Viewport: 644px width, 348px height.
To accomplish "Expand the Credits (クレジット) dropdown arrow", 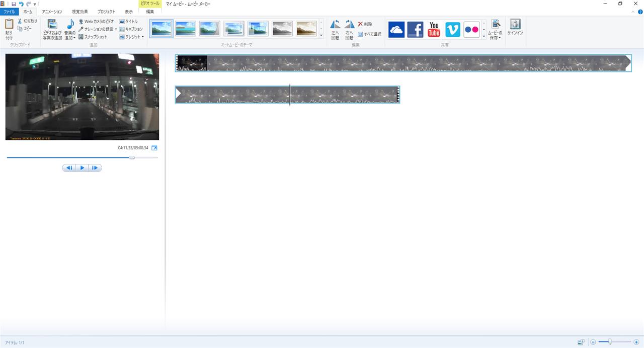I will point(143,37).
